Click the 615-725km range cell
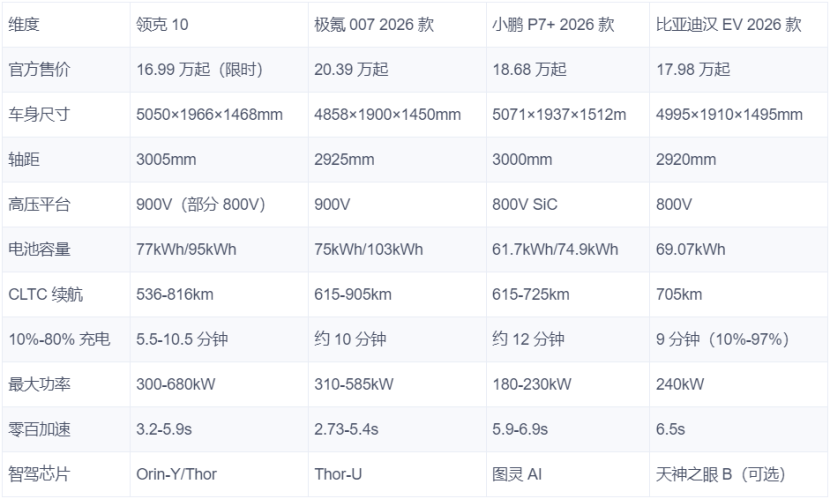The height and width of the screenshot is (499, 830). click(x=568, y=294)
